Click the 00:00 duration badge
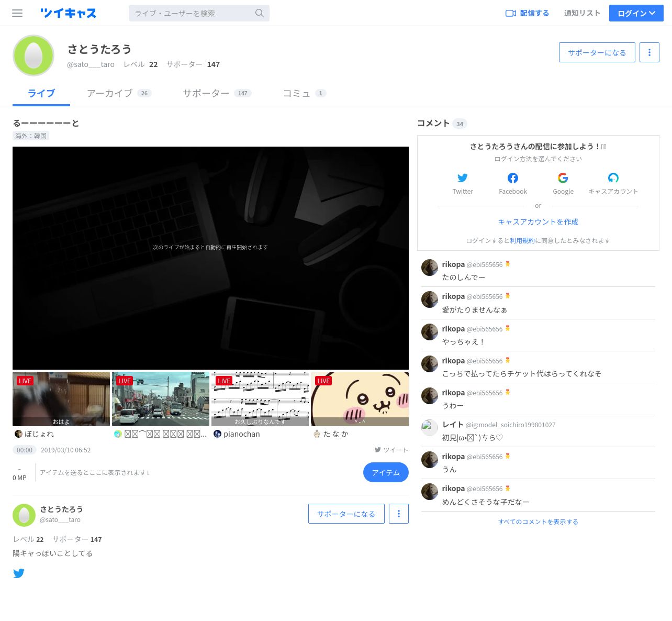672x621 pixels. click(25, 450)
